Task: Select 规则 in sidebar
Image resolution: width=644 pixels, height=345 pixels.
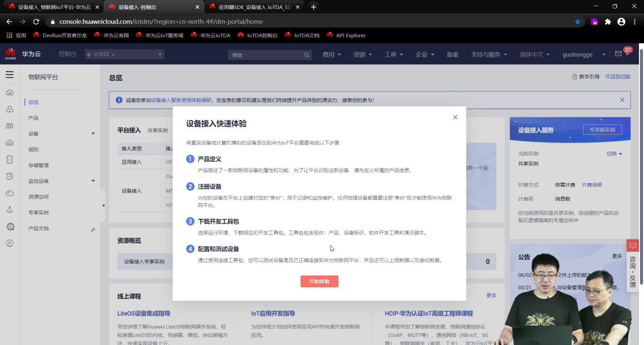Action: pyautogui.click(x=34, y=149)
